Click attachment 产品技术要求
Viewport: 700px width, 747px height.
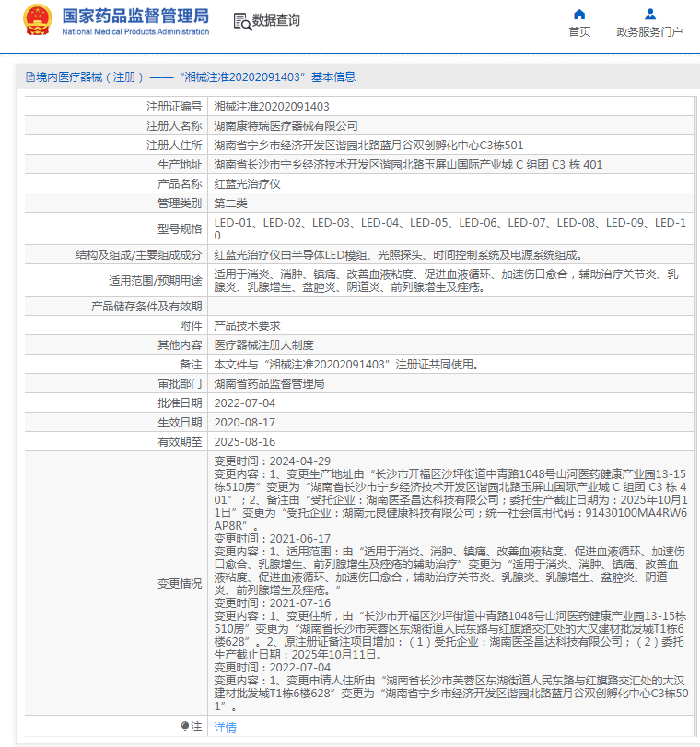248,326
